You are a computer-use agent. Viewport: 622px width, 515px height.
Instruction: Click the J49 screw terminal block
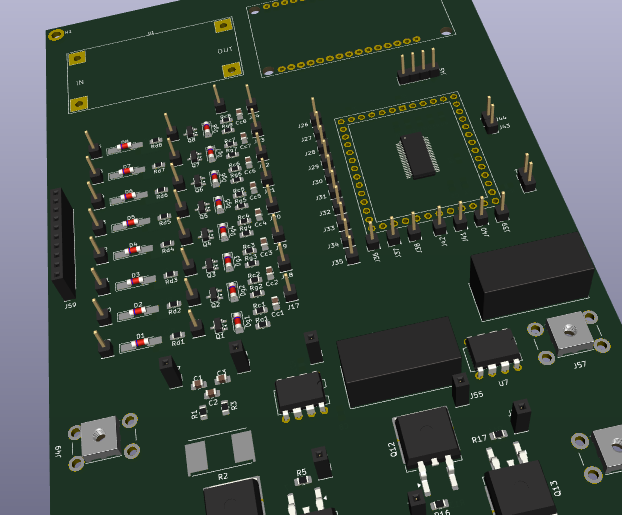[101, 438]
